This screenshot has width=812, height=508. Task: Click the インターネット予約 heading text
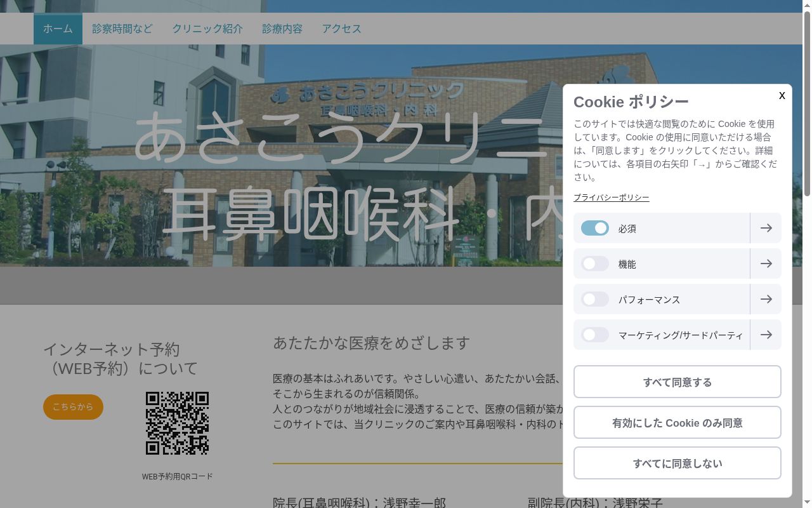121,359
